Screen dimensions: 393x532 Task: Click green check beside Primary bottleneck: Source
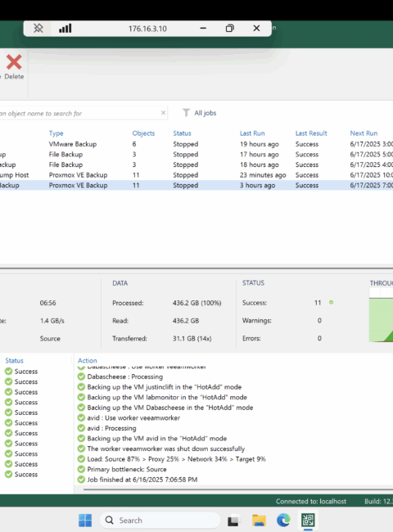click(81, 469)
